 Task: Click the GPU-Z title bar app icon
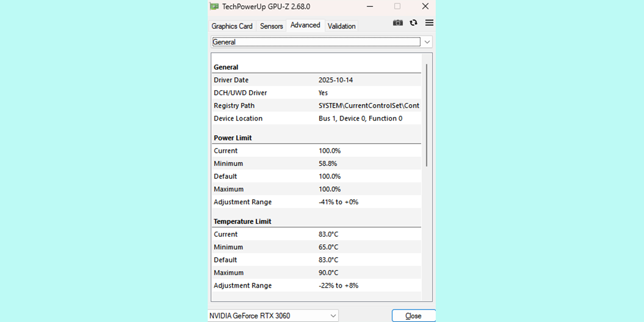point(214,6)
